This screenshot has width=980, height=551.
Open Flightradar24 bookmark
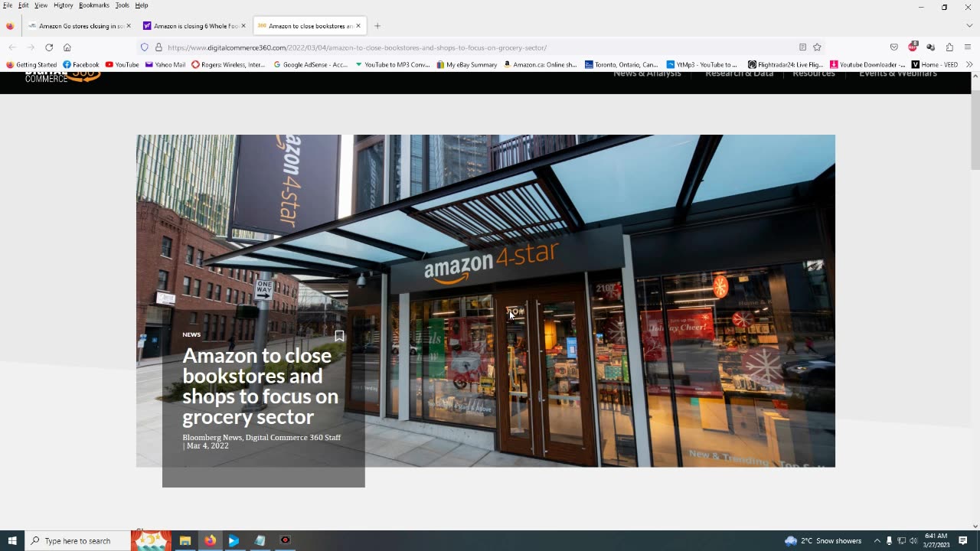(x=786, y=64)
